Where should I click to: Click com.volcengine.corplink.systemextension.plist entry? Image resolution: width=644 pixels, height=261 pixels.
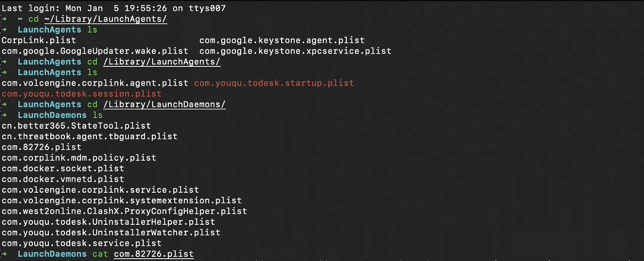[x=122, y=200]
